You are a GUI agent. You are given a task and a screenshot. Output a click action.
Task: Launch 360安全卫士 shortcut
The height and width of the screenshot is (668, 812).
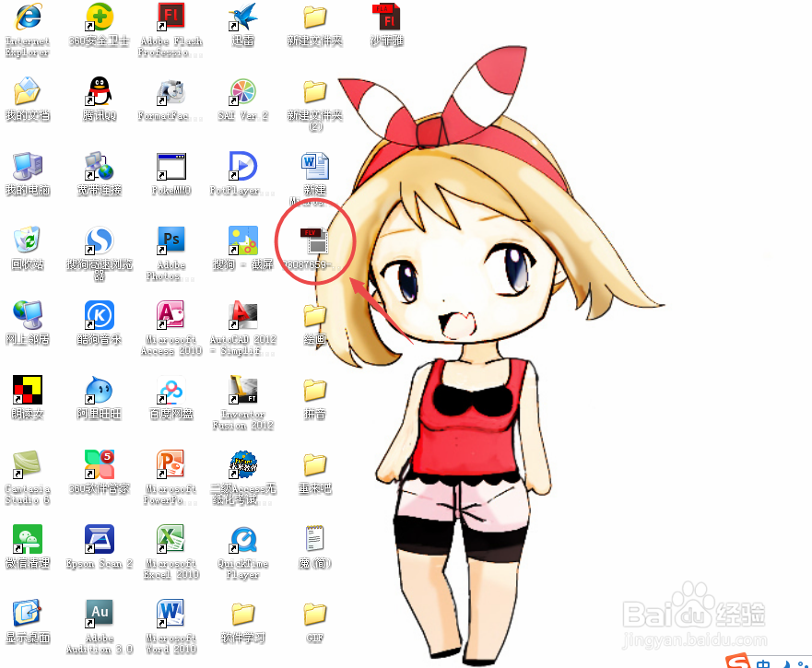(100, 18)
